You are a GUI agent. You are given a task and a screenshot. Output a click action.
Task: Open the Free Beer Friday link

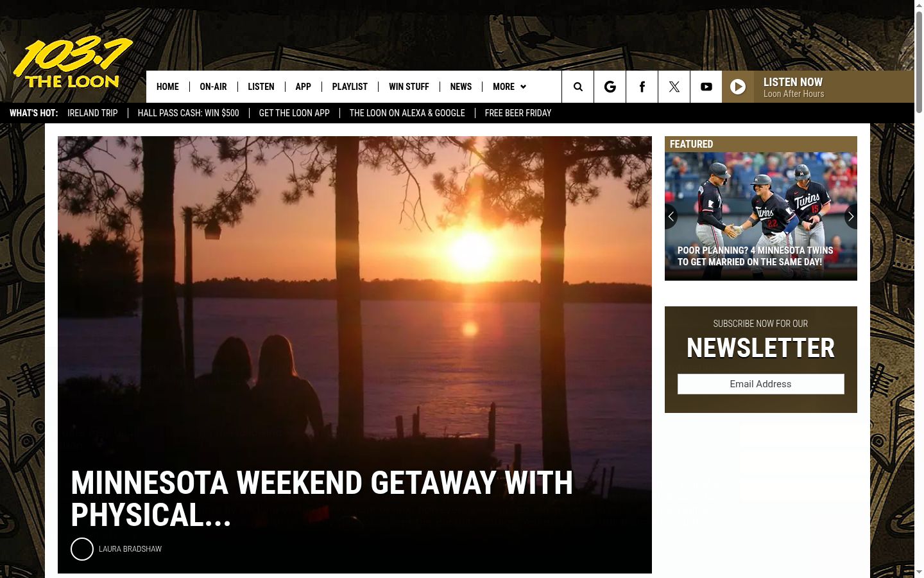518,113
